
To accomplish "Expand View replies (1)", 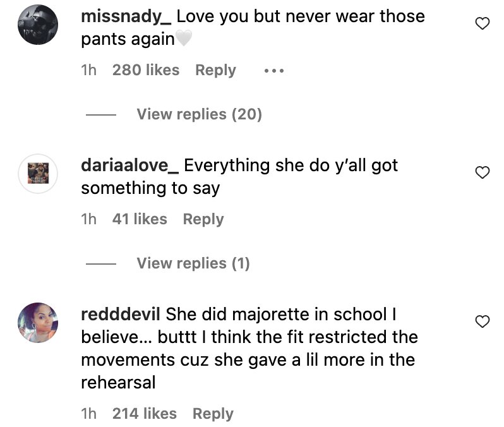I will [193, 263].
